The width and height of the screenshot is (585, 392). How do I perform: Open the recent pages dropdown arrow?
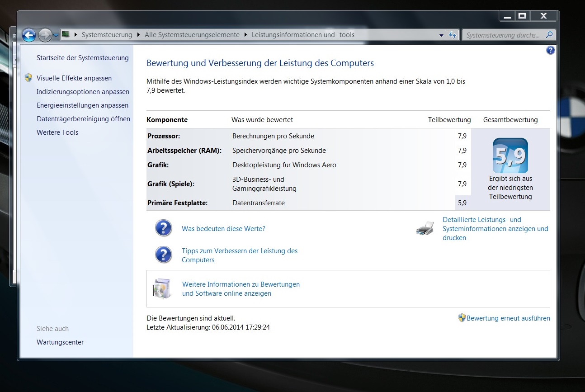56,35
